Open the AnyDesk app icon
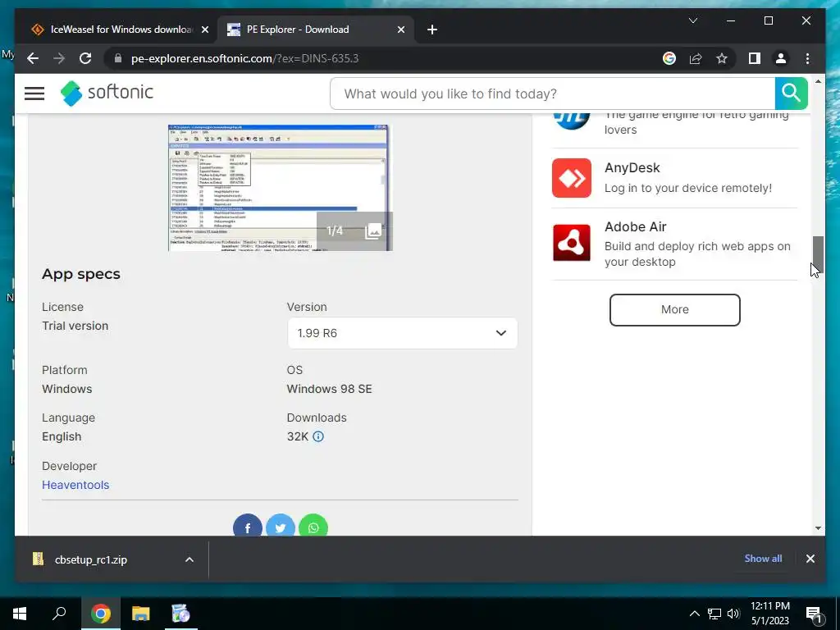840x630 pixels. click(572, 178)
